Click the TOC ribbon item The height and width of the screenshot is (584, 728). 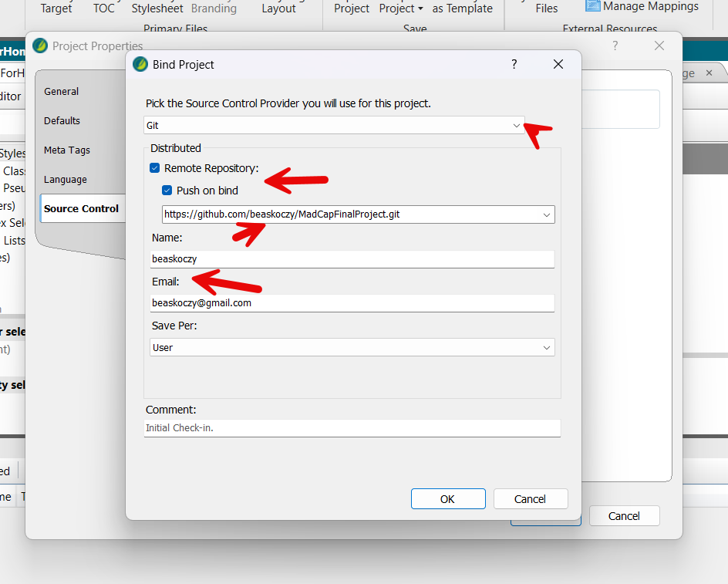pos(103,8)
